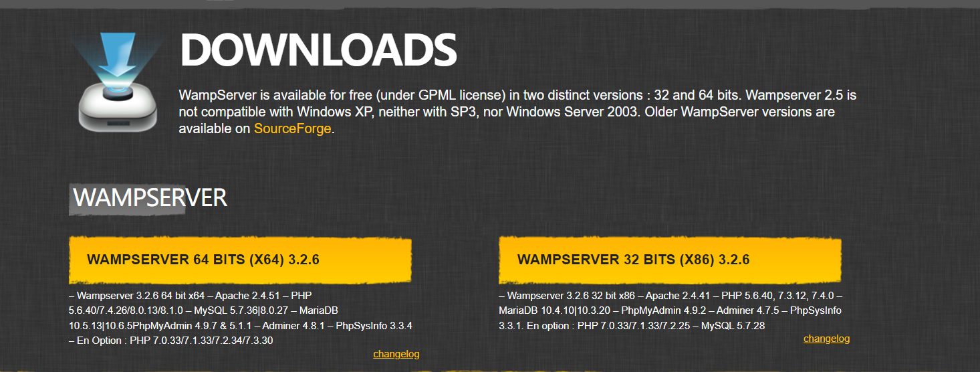Click the WAMPSERVER section heading
This screenshot has height=372, width=980.
(x=150, y=198)
